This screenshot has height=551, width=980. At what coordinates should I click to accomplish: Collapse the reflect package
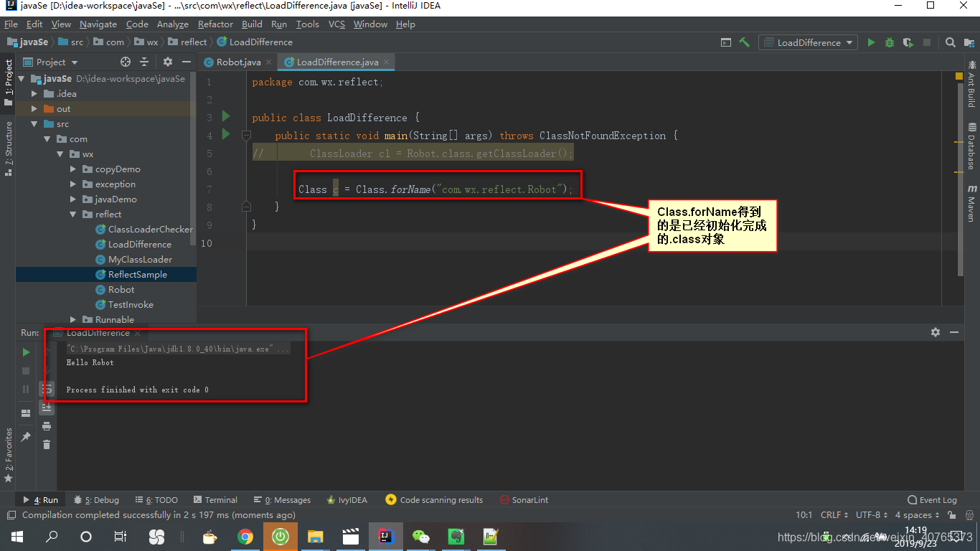click(73, 215)
